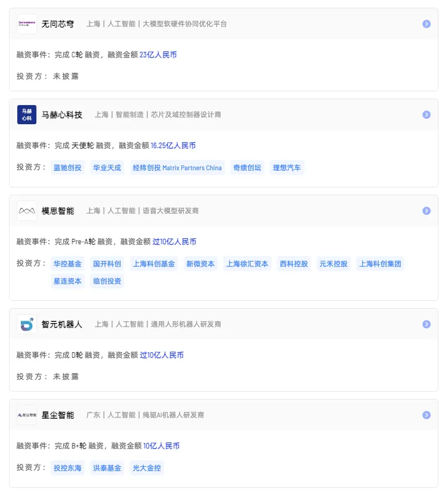Viewport: 448px width, 498px height.
Task: Select investor tag 元禾控股
Action: click(333, 263)
